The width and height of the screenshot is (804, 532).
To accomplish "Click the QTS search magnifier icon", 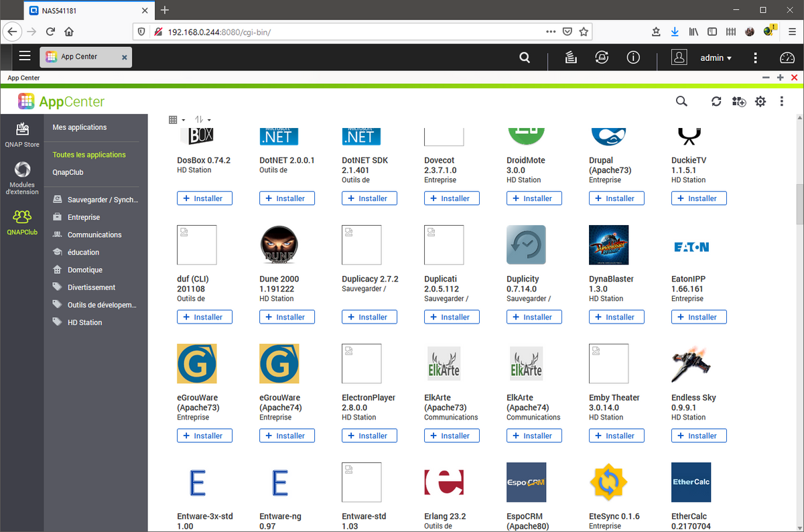I will point(525,58).
